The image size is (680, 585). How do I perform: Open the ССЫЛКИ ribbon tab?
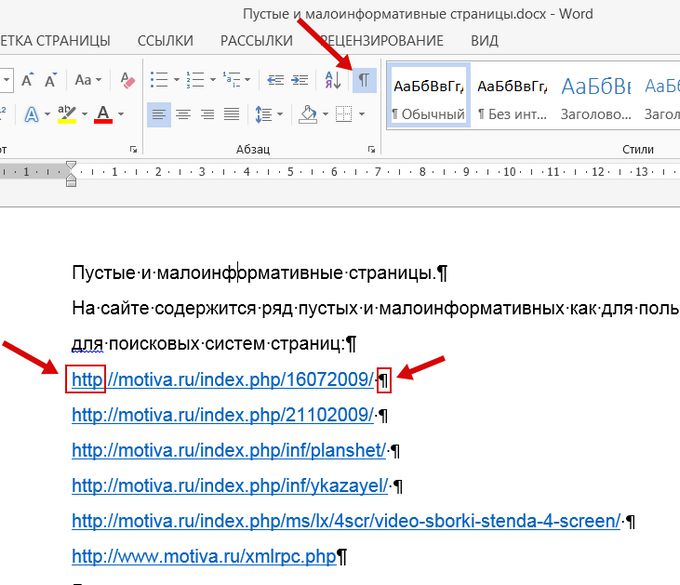click(166, 41)
